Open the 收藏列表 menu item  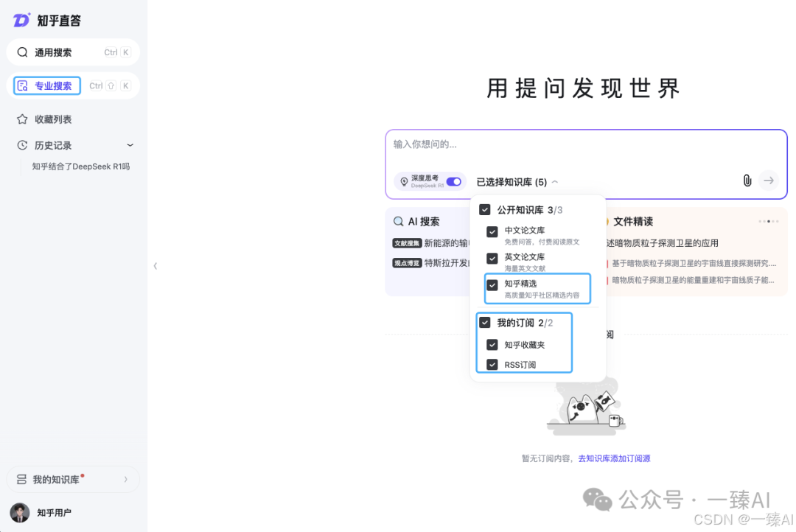pos(53,119)
